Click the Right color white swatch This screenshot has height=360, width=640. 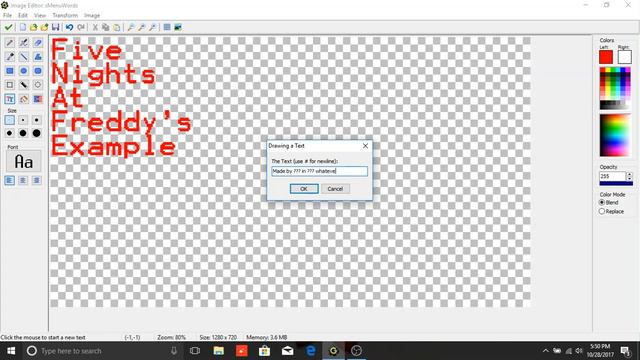tap(624, 57)
